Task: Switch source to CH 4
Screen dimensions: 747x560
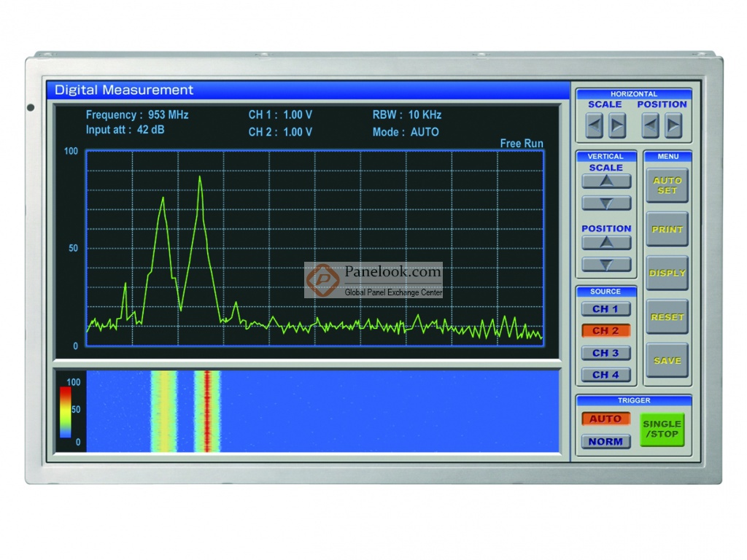Action: pos(605,375)
